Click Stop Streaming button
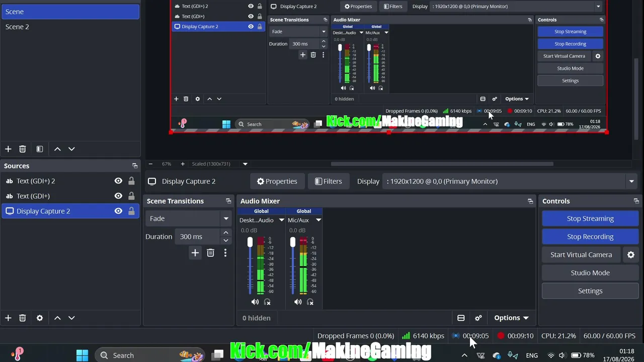Image resolution: width=644 pixels, height=362 pixels. coord(590,219)
